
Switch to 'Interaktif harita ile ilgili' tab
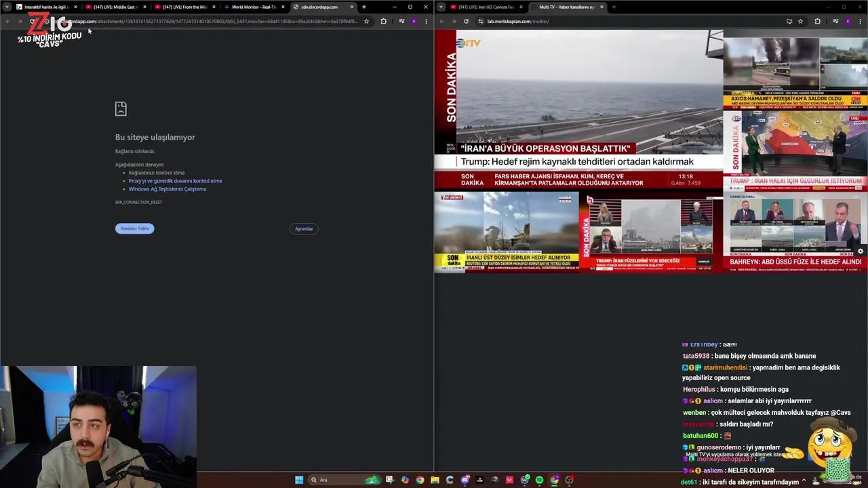(46, 7)
